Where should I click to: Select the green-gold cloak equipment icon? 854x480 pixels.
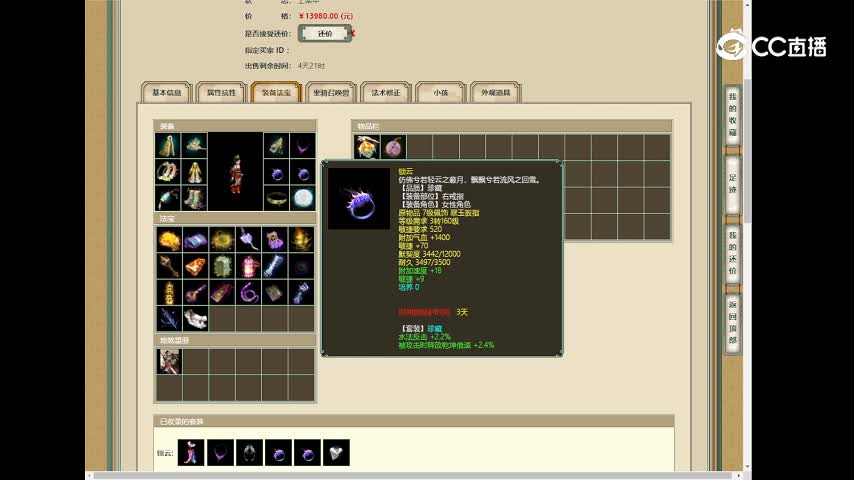click(168, 145)
